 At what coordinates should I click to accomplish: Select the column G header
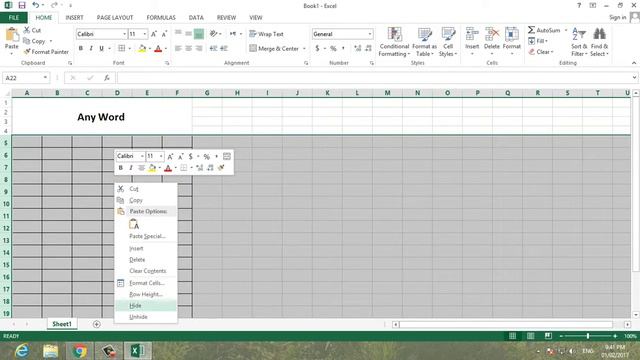207,93
